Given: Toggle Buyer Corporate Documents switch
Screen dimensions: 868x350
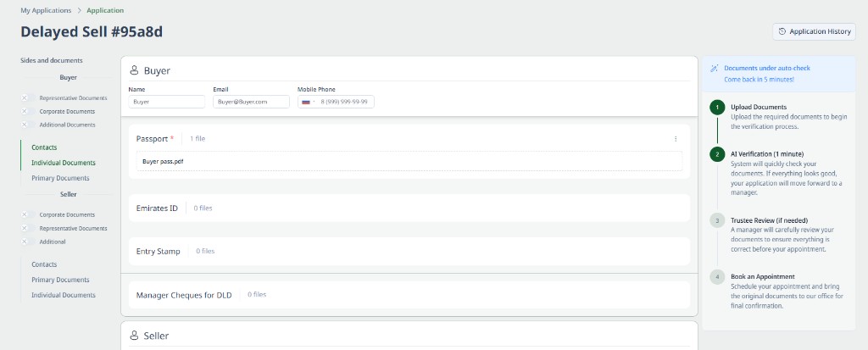Looking at the screenshot, I should (28, 111).
